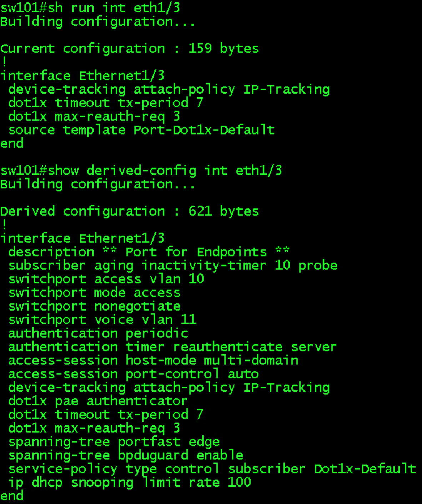Click the 'dot1x pae authenticator' line

pos(98,401)
